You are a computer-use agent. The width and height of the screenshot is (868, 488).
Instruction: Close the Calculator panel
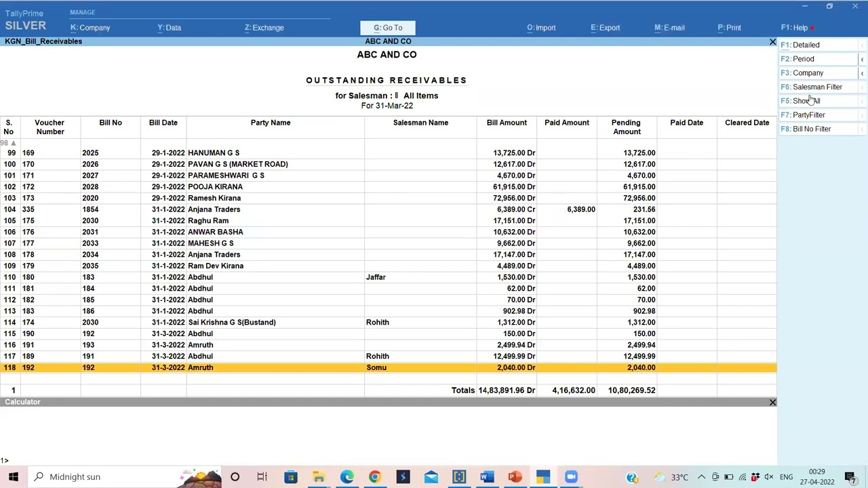pos(772,403)
